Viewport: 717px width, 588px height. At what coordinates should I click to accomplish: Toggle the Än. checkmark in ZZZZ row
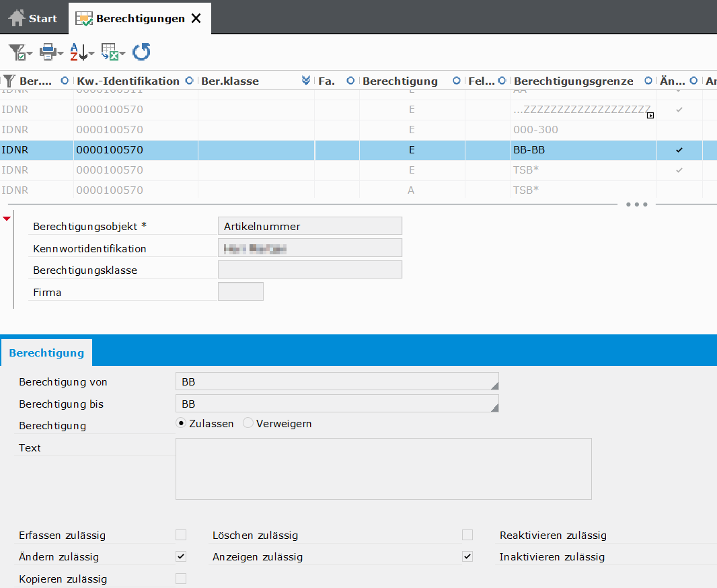tap(679, 110)
